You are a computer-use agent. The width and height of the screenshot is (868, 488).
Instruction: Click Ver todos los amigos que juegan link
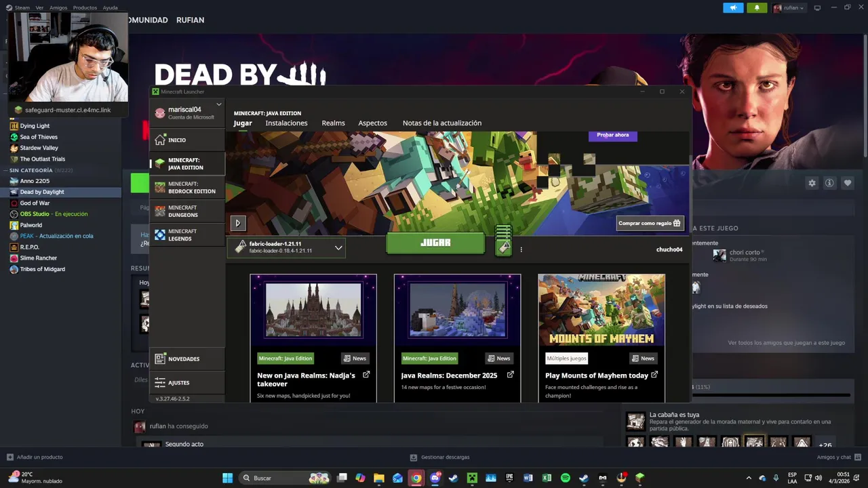[x=786, y=343]
